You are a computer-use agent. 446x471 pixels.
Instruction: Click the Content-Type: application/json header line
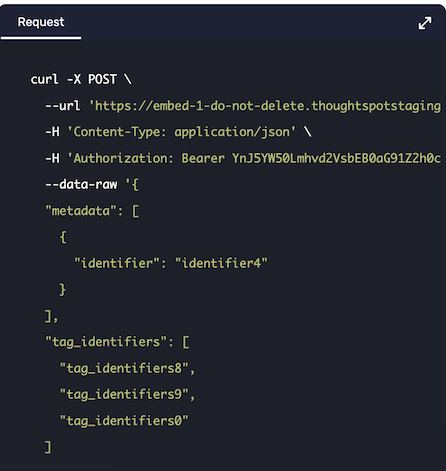click(x=179, y=132)
